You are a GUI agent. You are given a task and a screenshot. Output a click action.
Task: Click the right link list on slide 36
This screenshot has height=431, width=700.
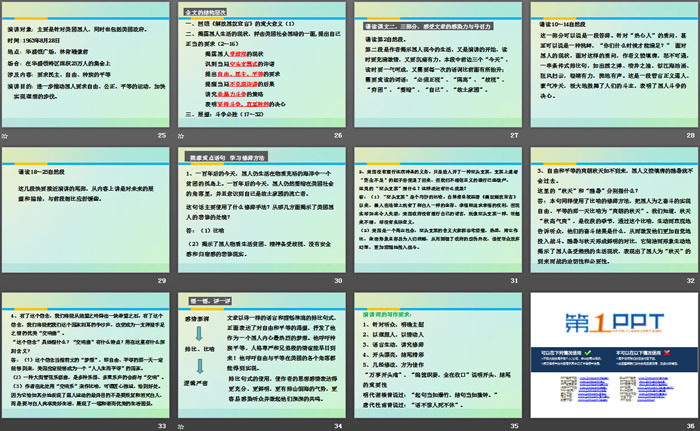point(646,389)
